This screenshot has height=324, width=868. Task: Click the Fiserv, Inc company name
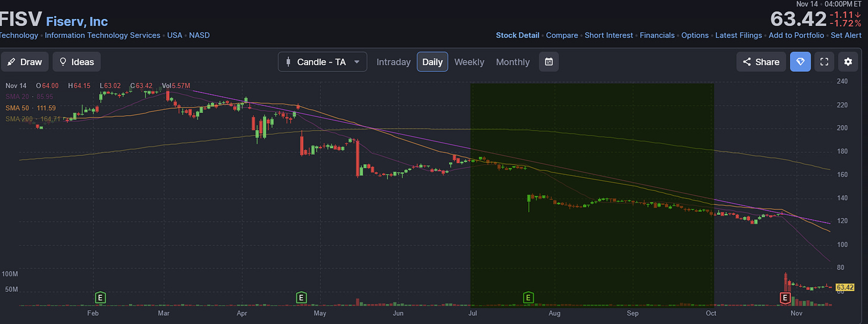click(77, 21)
